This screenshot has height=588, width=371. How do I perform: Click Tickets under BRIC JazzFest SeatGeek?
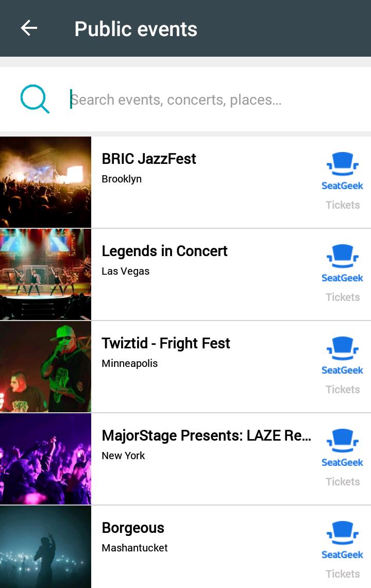pos(343,205)
